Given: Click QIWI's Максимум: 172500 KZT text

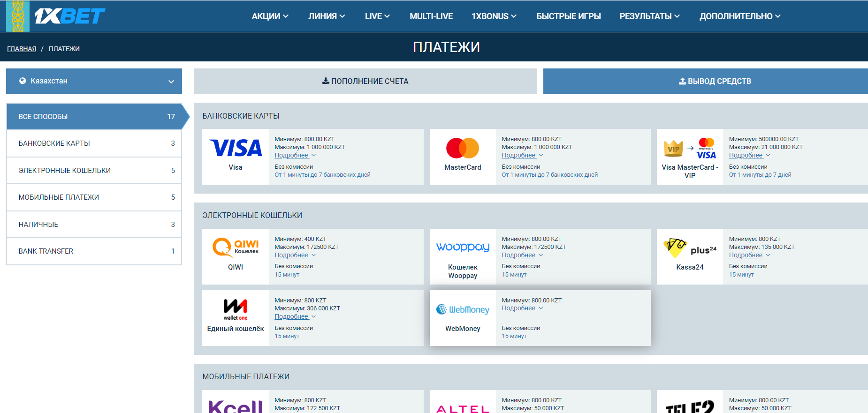Looking at the screenshot, I should (x=306, y=247).
